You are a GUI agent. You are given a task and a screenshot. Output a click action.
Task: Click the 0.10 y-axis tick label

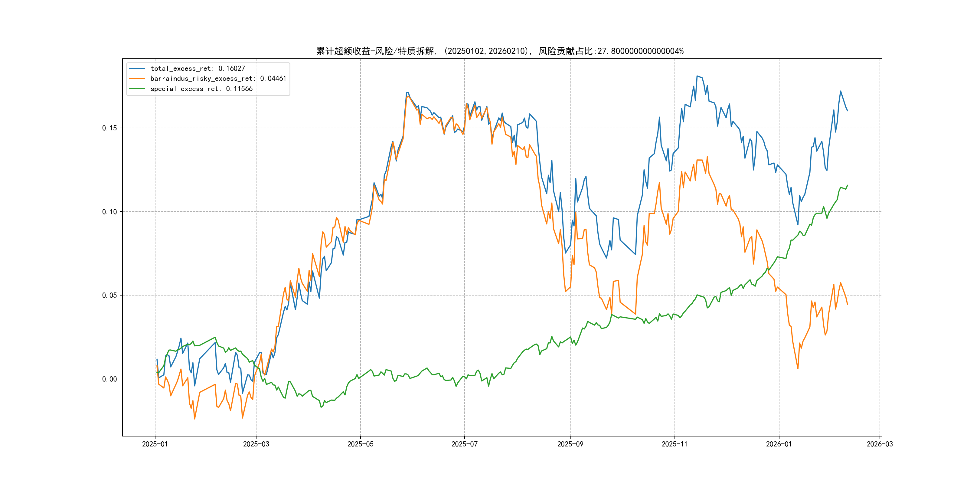[x=109, y=211]
